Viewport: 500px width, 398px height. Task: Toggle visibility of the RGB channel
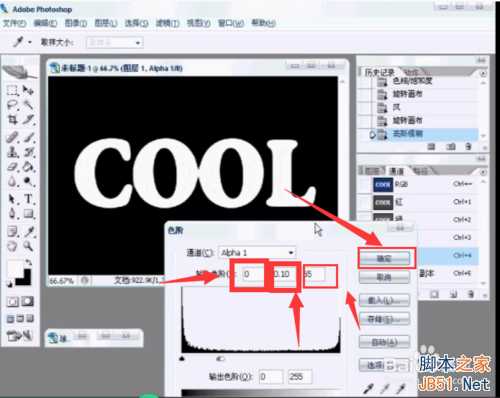(364, 184)
